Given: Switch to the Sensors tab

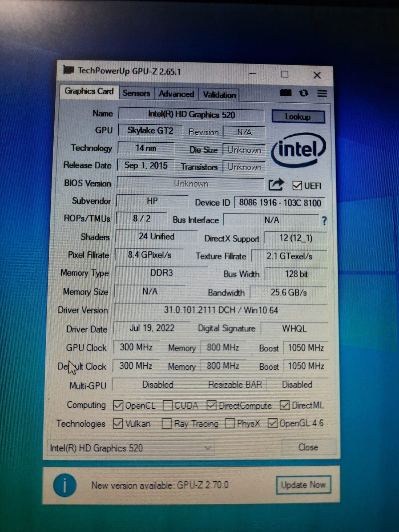Looking at the screenshot, I should pos(136,93).
